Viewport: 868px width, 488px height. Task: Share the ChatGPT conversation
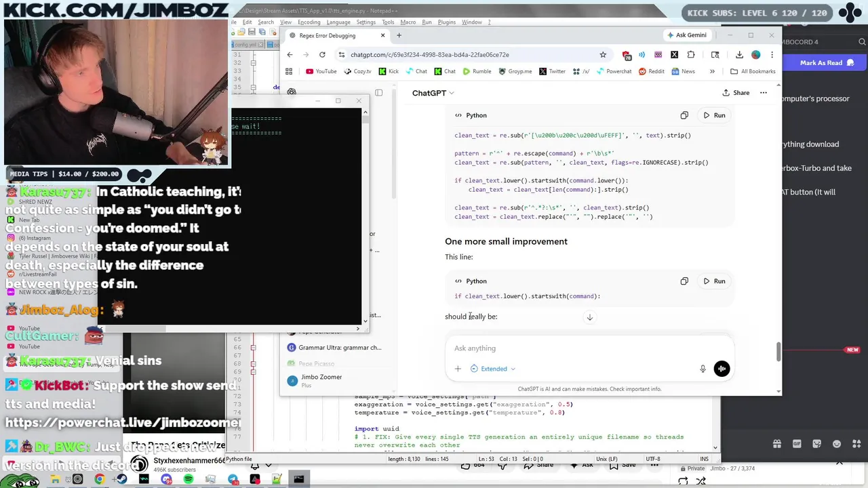(x=736, y=93)
